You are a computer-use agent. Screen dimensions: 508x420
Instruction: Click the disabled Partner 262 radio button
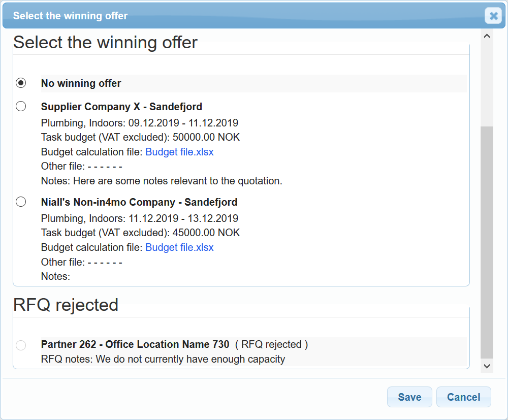(21, 345)
